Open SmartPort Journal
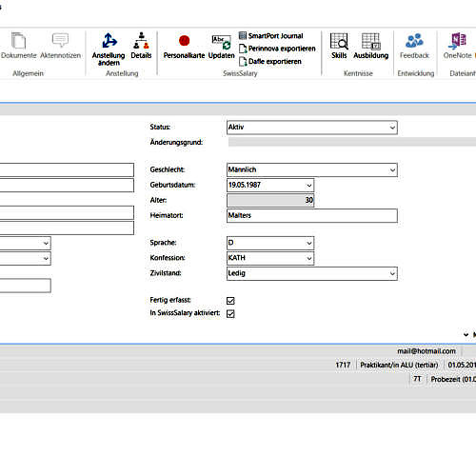Image resolution: width=476 pixels, height=476 pixels. click(271, 36)
